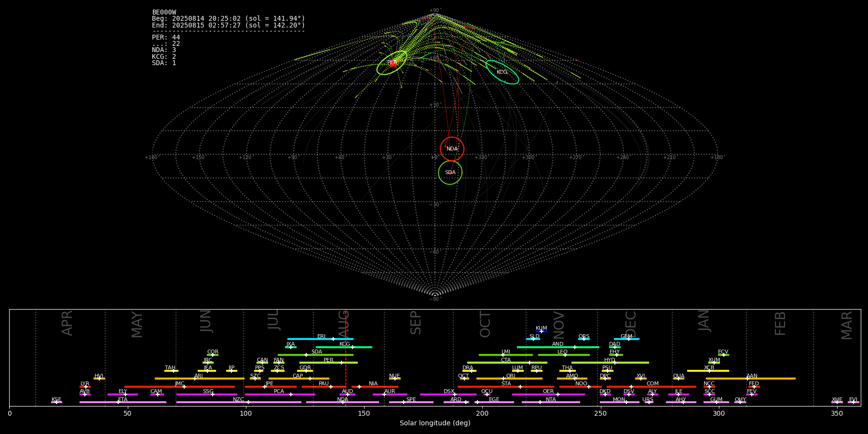This screenshot has height=434, width=868.
Task: Click the 'NDA: 3' count entry
Action: tap(164, 50)
